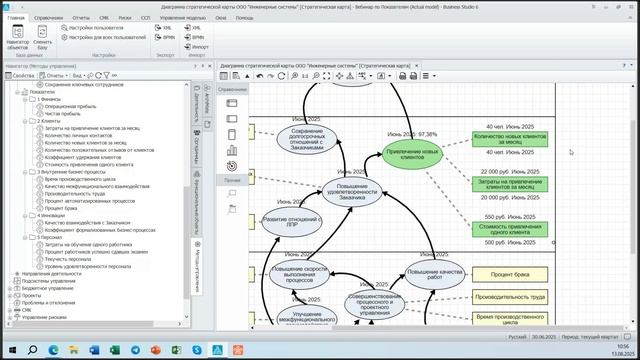The height and width of the screenshot is (360, 640).
Task: Click the undo icon in the diagram toolbar
Action: point(260,76)
